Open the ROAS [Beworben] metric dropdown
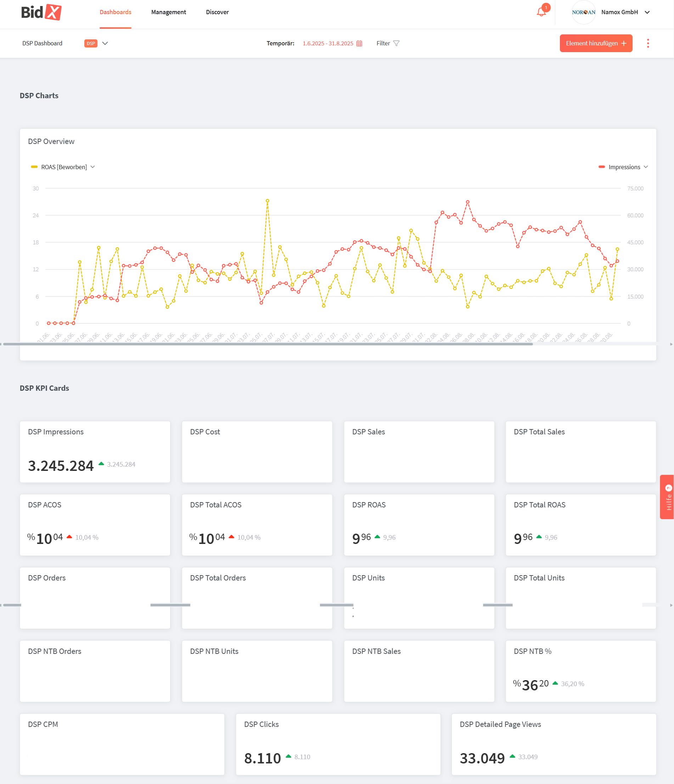The image size is (674, 784). [92, 167]
